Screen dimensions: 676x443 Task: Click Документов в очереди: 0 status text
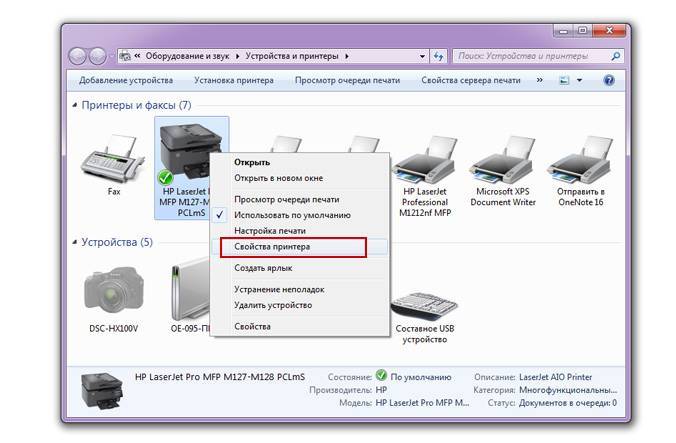[568, 402]
